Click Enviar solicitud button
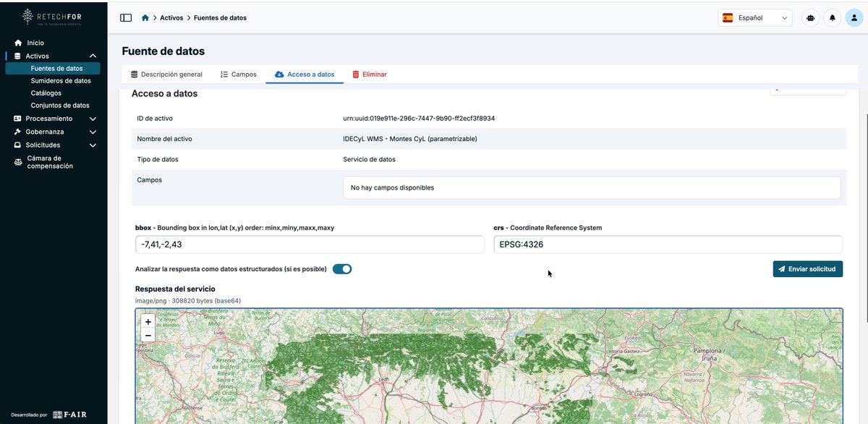The width and height of the screenshot is (868, 424). coord(807,269)
